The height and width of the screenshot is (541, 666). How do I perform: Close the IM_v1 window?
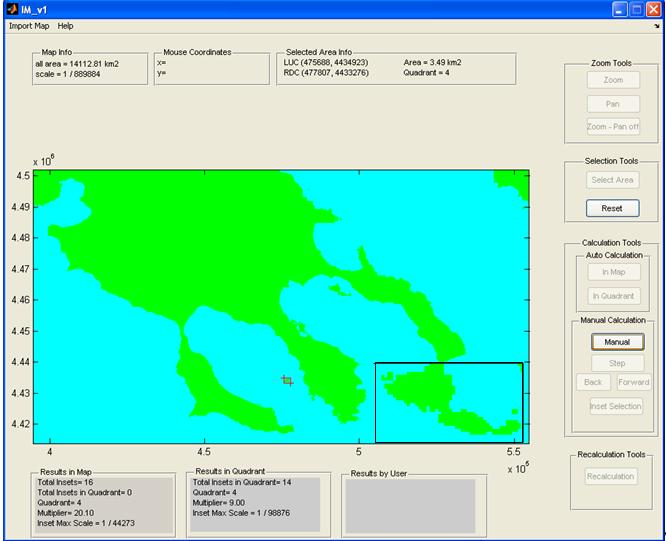click(653, 9)
